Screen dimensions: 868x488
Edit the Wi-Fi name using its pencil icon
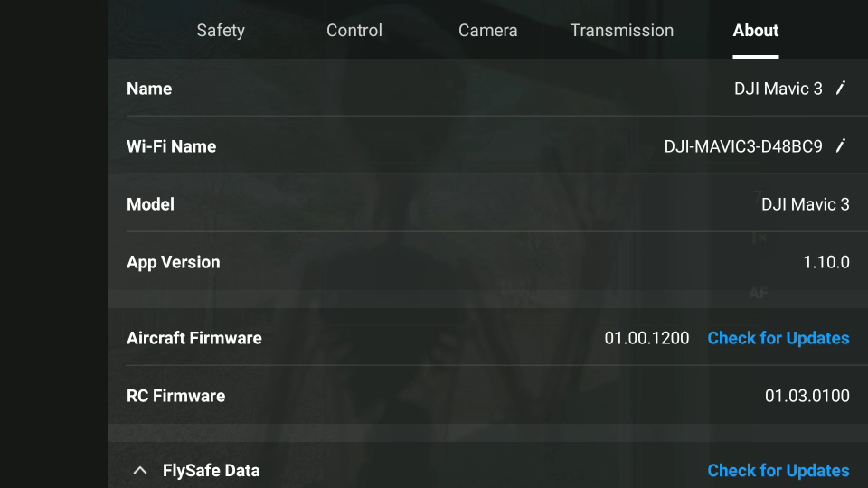pos(841,145)
